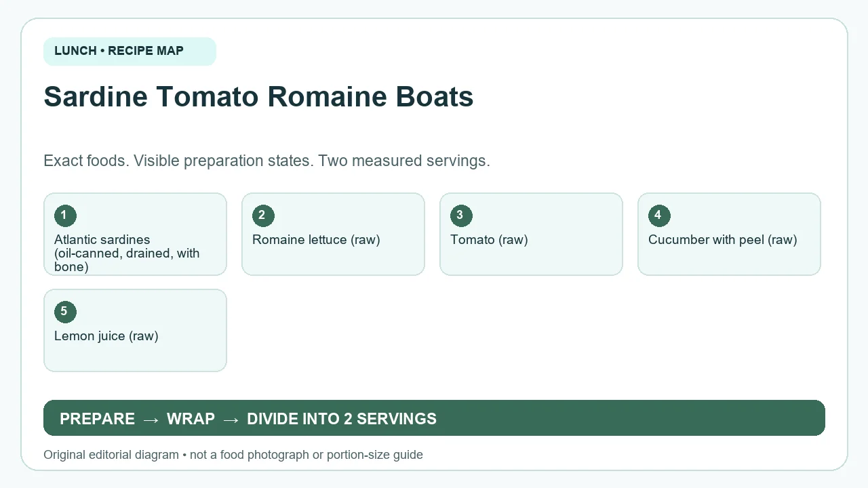868x488 pixels.
Task: Select the Romaine lettuce (raw) text
Action: pyautogui.click(x=316, y=240)
